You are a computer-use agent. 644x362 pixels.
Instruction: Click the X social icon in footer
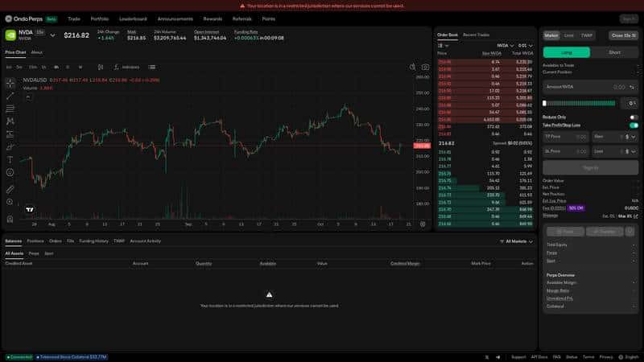487,357
